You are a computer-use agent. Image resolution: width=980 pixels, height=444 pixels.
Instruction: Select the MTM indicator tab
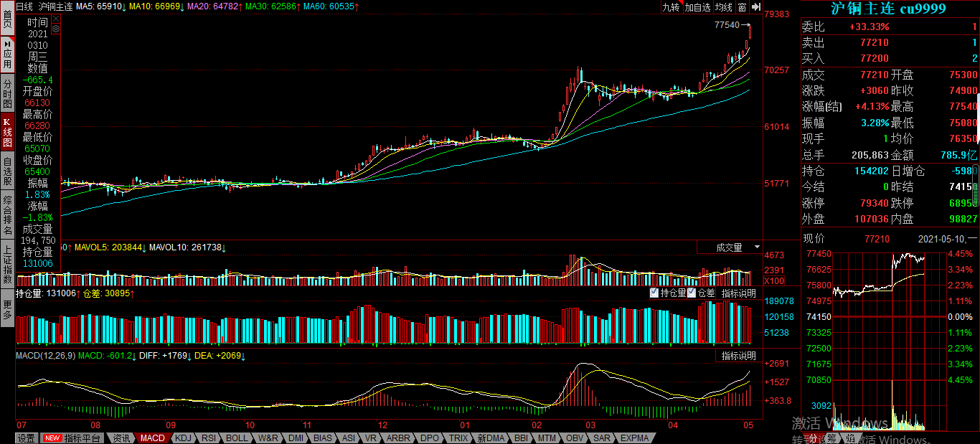point(547,438)
